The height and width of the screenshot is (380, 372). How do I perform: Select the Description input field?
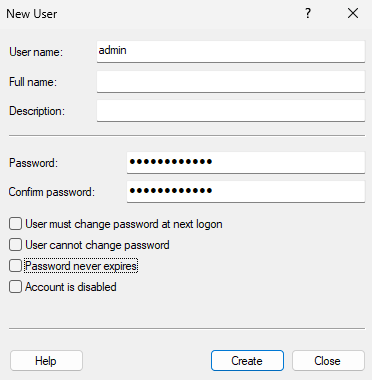pyautogui.click(x=231, y=111)
